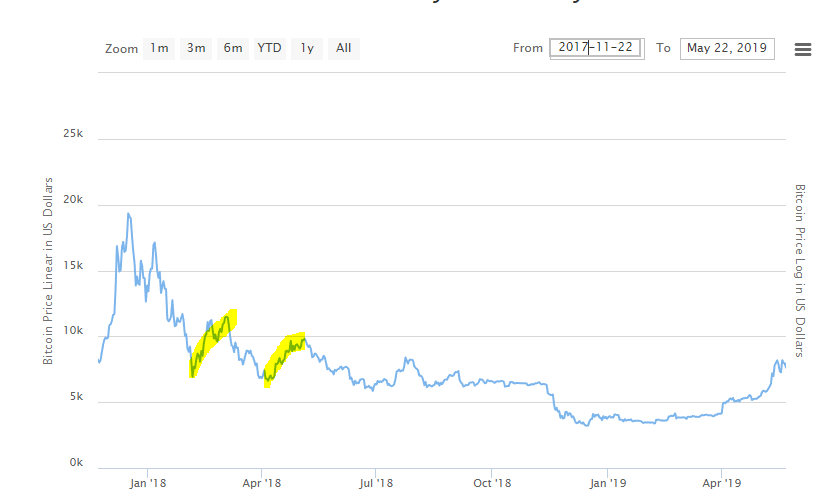The image size is (826, 502).
Task: Click 'Bitcoin Price Log in US Dollars' axis title
Action: pyautogui.click(x=800, y=271)
